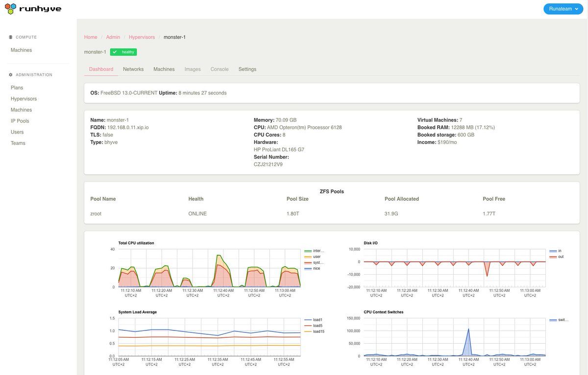Open Teams in the sidebar
588x375 pixels.
pos(18,143)
